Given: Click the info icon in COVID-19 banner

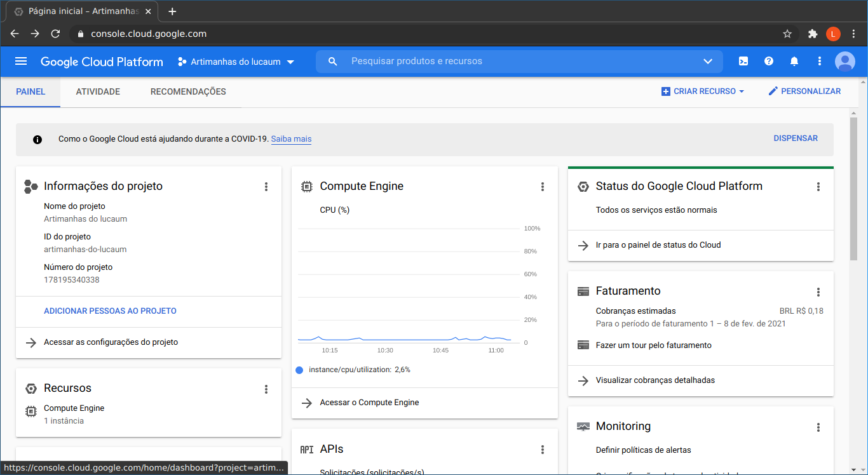Looking at the screenshot, I should click(37, 139).
